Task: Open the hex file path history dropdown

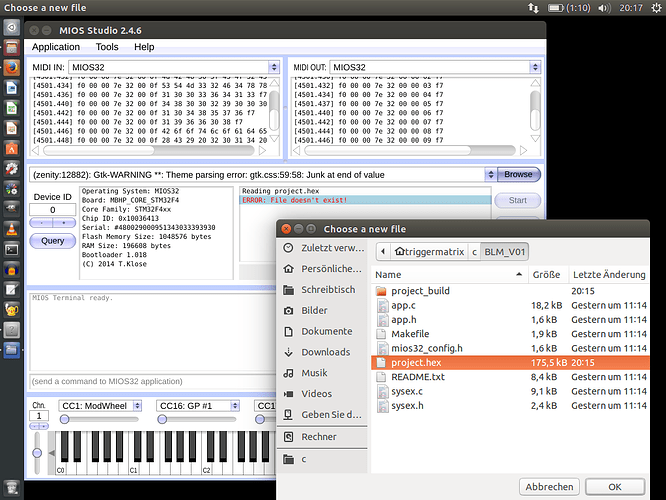Action: [x=491, y=175]
